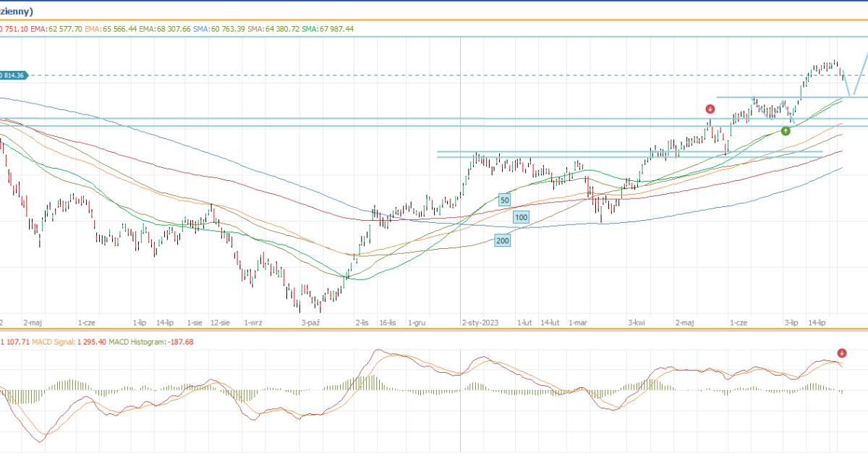This screenshot has height=456, width=868.
Task: Select the '50' moving average label
Action: click(504, 199)
